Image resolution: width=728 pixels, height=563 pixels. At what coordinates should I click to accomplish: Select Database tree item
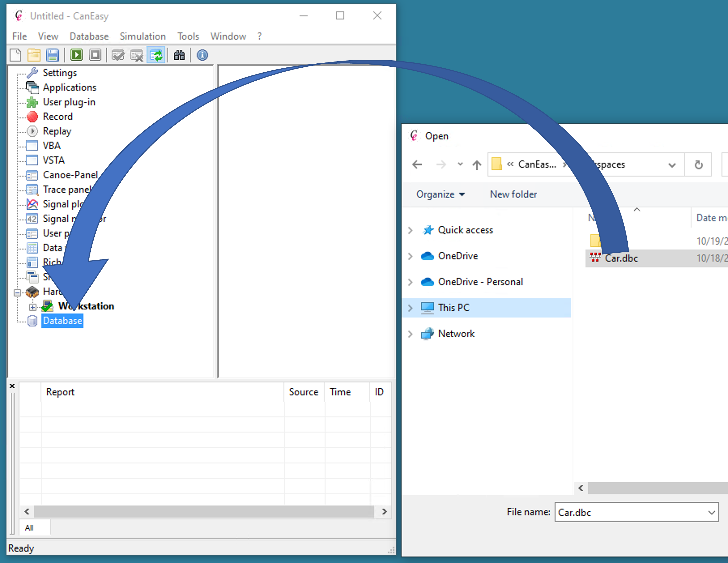[x=62, y=321]
